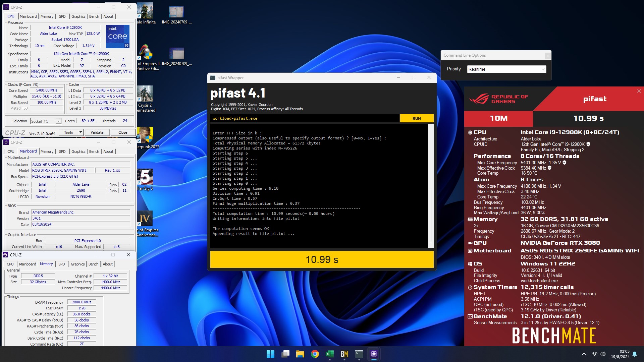Click the CPUID verified checkmark icon
This screenshot has width=644, height=362.
click(x=588, y=144)
